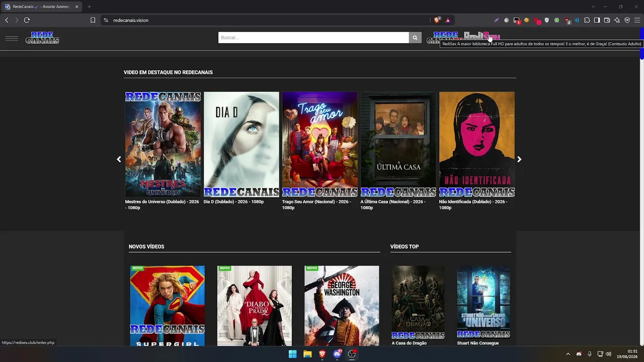Open the site hamburger menu

coord(12,38)
